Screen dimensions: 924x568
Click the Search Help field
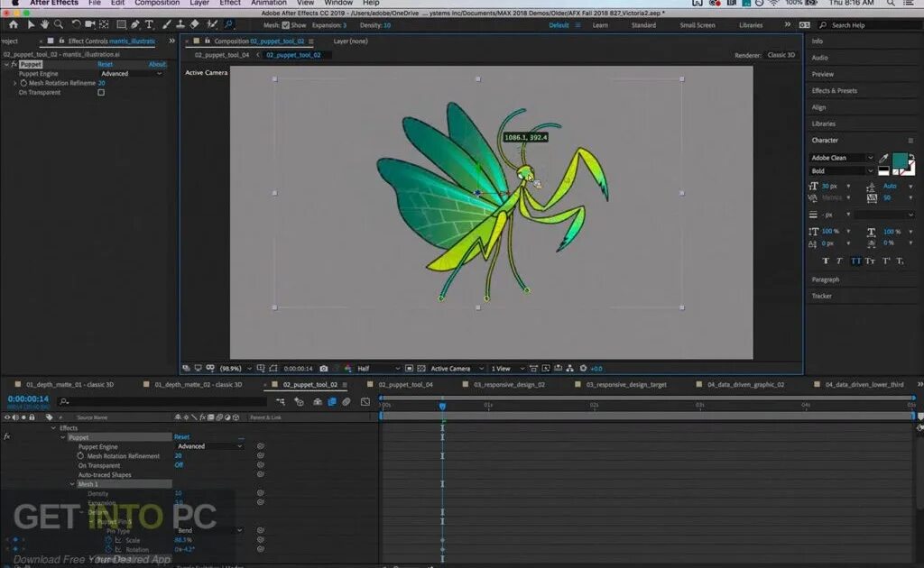pyautogui.click(x=870, y=25)
